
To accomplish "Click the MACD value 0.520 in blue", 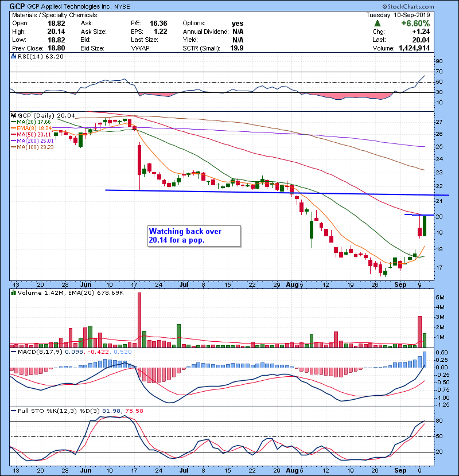I will point(123,352).
